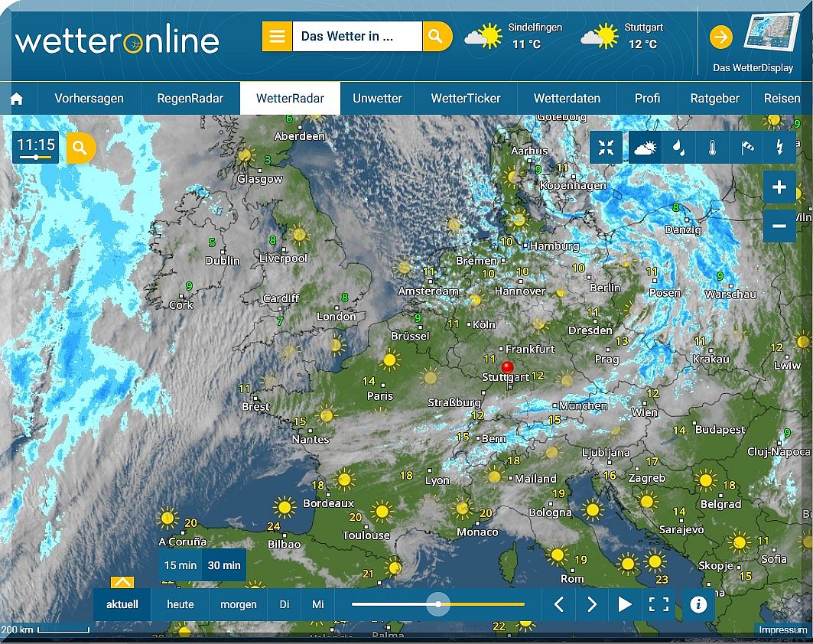Enable the lightning bolt layer

click(779, 148)
